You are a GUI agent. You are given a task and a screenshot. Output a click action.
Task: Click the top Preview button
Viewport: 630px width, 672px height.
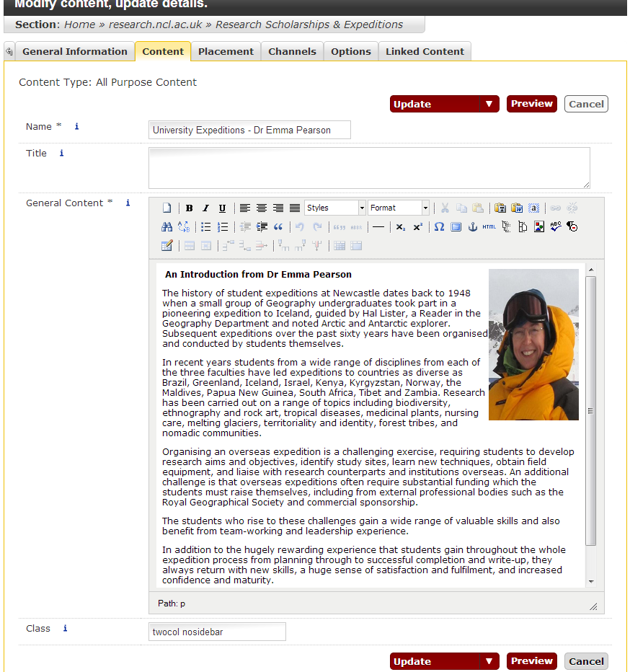tap(531, 104)
